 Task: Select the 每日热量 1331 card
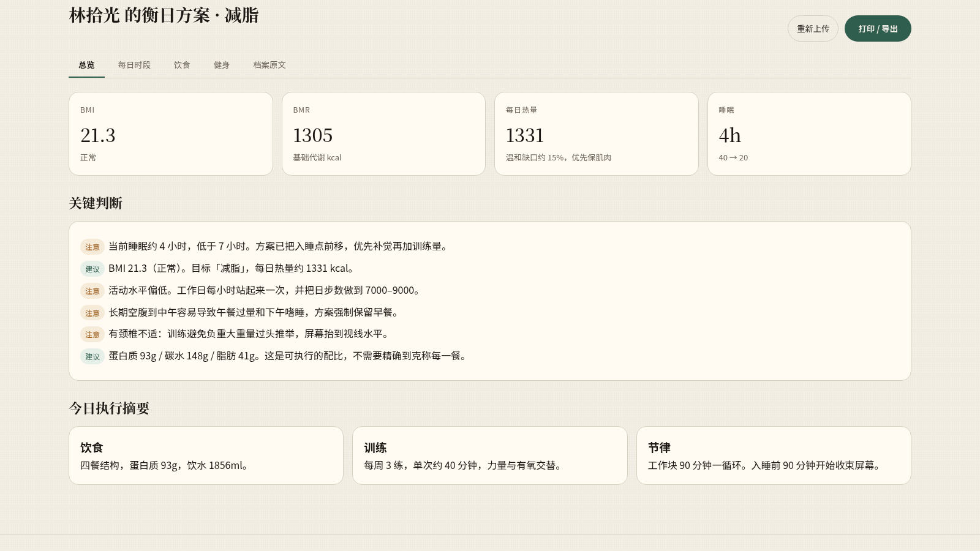pos(597,133)
